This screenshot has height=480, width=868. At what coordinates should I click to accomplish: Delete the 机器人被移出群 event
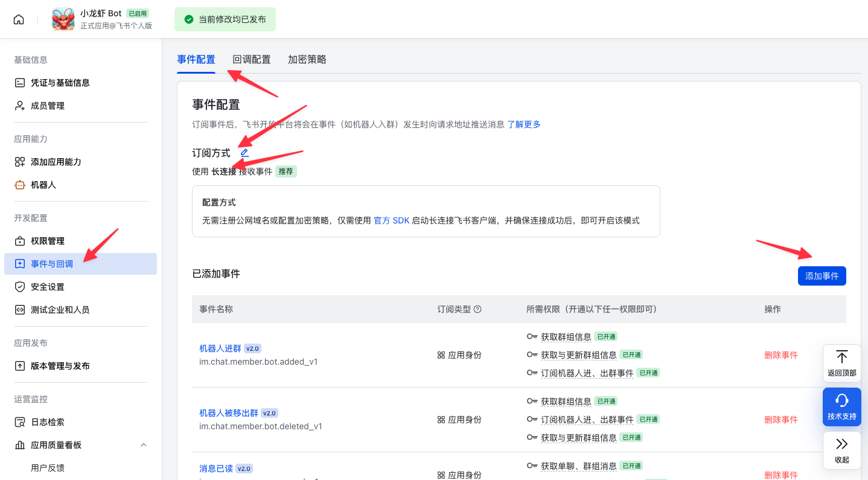(781, 420)
